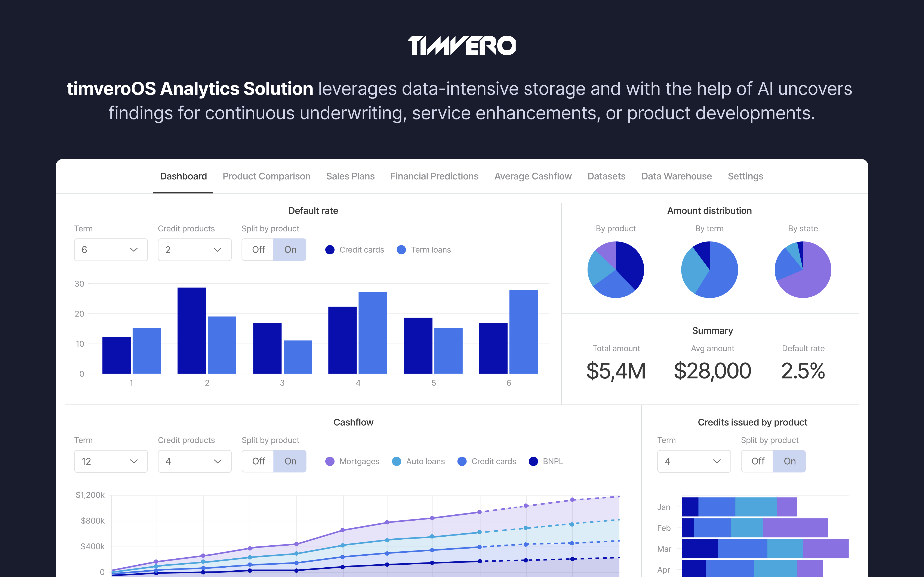The image size is (924, 577).
Task: Switch to the Product Comparison tab
Action: click(266, 176)
